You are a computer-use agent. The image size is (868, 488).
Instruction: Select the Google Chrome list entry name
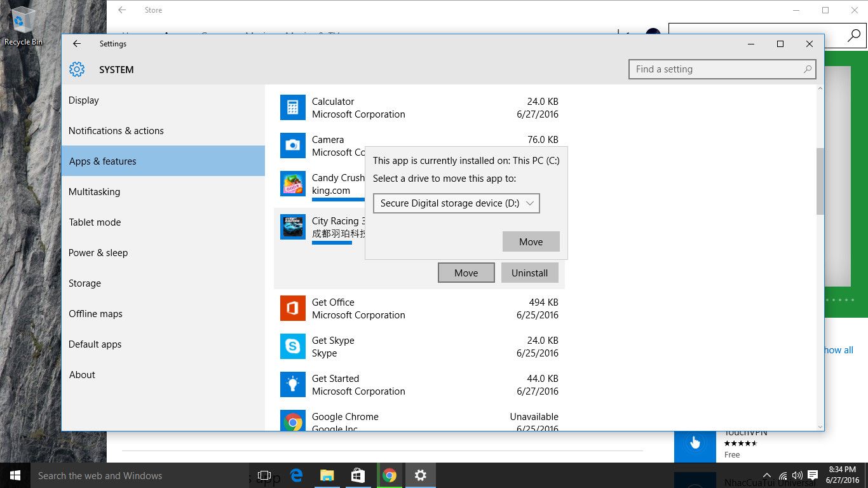(x=345, y=417)
